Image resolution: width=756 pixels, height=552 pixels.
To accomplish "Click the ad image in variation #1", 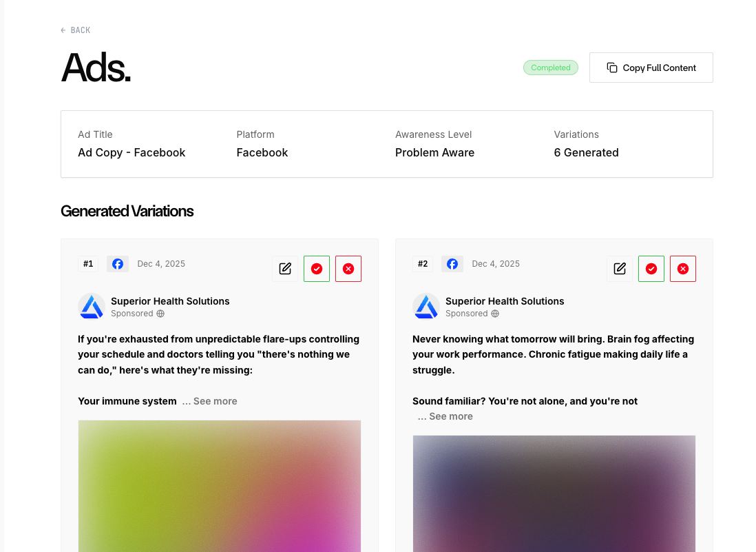I will [x=220, y=486].
